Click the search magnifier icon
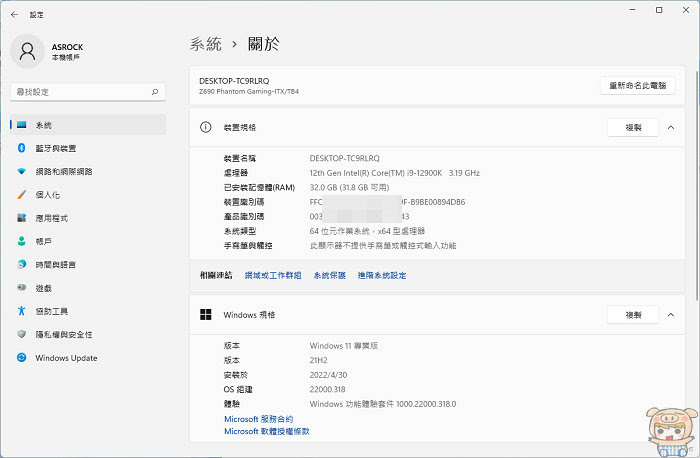 [155, 92]
